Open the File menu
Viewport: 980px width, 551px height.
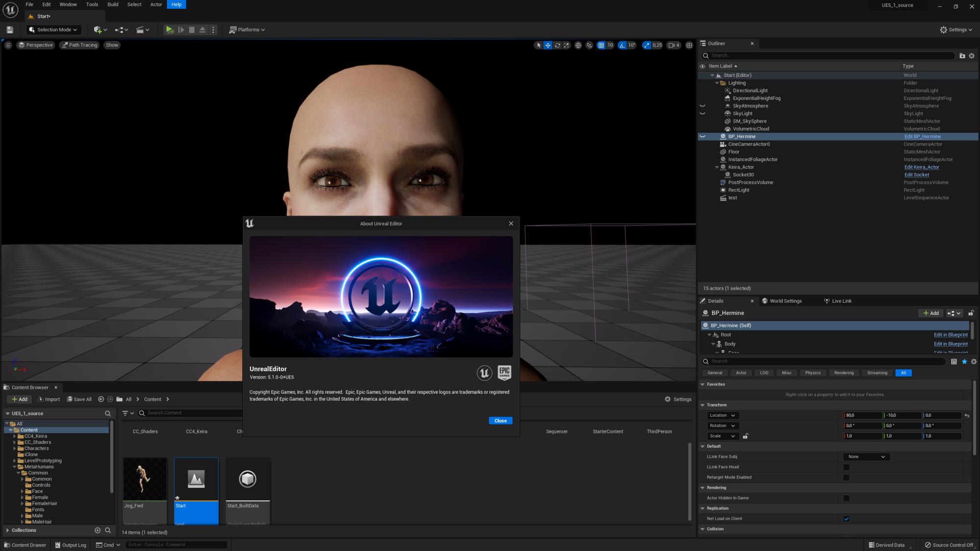coord(29,4)
